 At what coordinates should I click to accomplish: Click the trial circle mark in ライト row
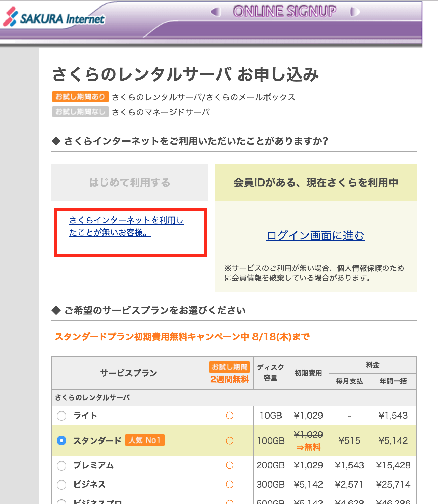point(230,416)
